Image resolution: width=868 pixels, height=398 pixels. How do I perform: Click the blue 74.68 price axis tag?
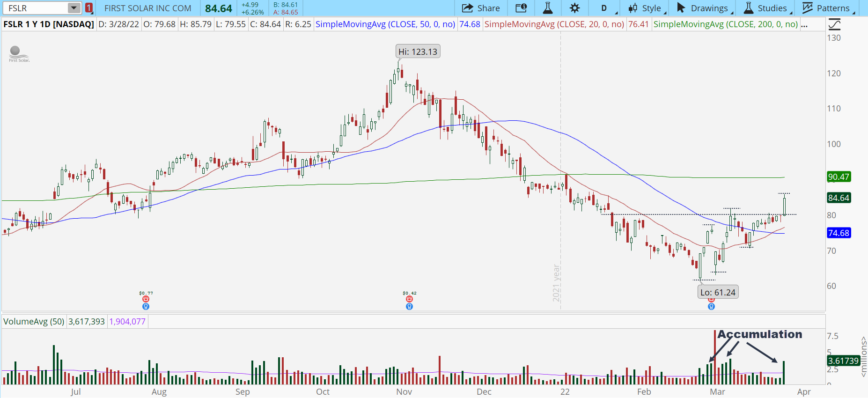(839, 233)
